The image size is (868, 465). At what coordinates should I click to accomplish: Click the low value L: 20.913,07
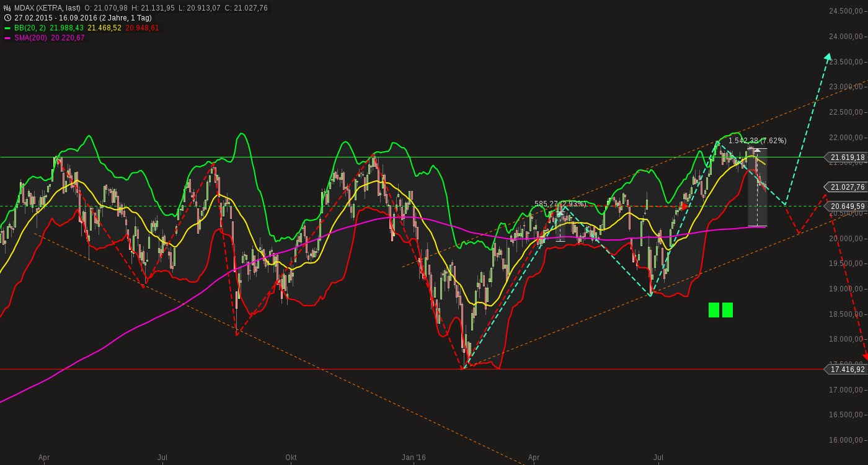tap(200, 8)
